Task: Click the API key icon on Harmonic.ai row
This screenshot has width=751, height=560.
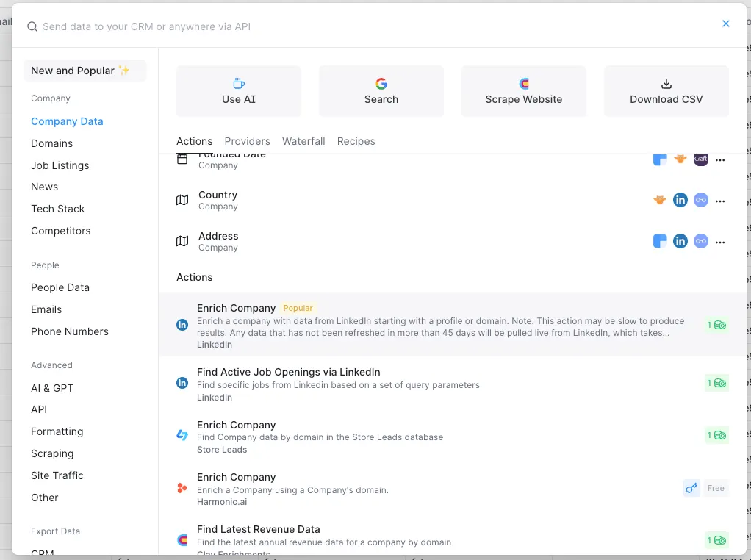Action: tap(691, 488)
